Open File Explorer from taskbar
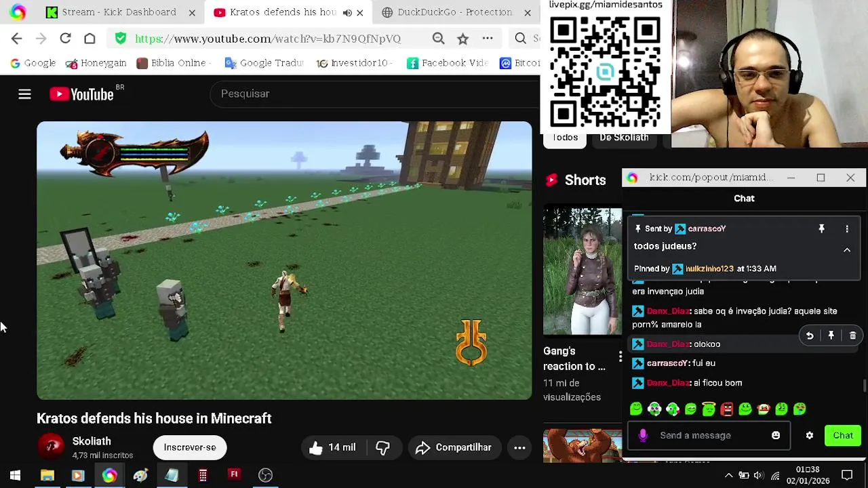This screenshot has width=868, height=488. coord(47,475)
